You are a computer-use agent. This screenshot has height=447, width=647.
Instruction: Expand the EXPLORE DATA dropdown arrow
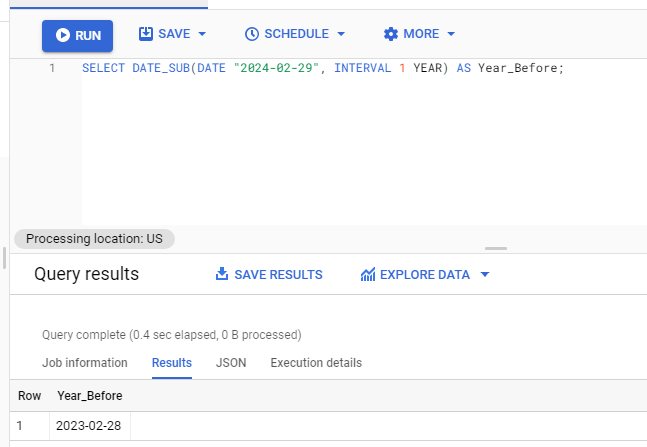click(485, 274)
